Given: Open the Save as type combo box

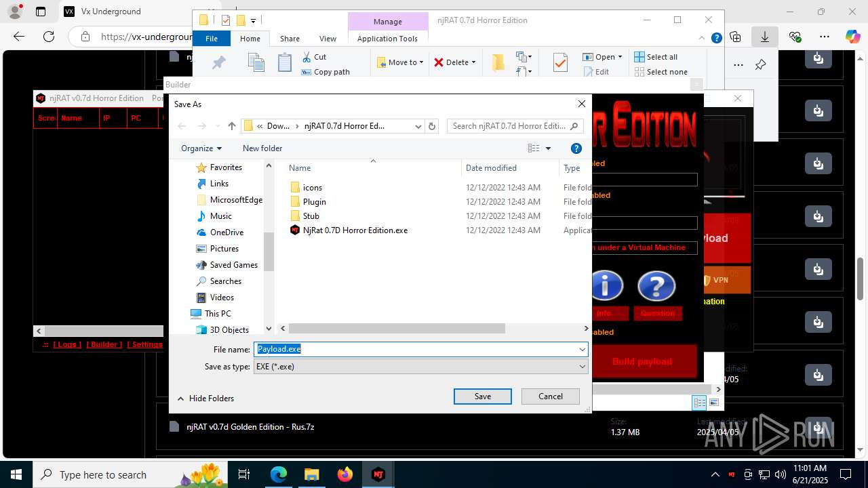Looking at the screenshot, I should coord(420,367).
